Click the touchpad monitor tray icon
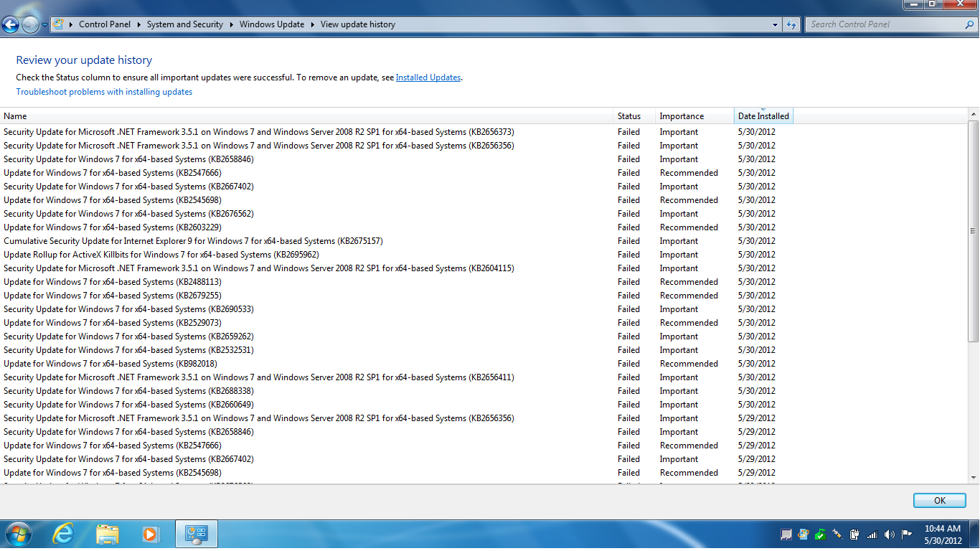 coord(786,534)
